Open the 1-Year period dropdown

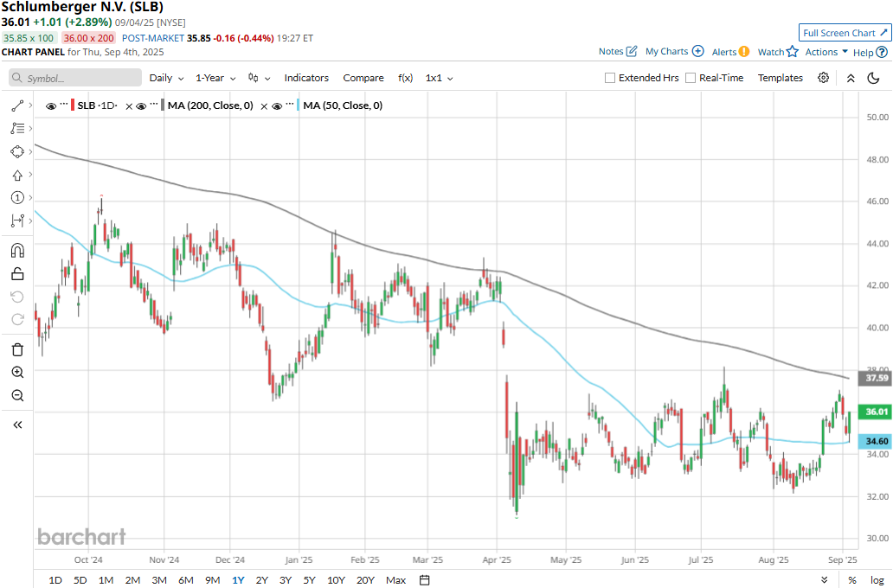coord(215,78)
